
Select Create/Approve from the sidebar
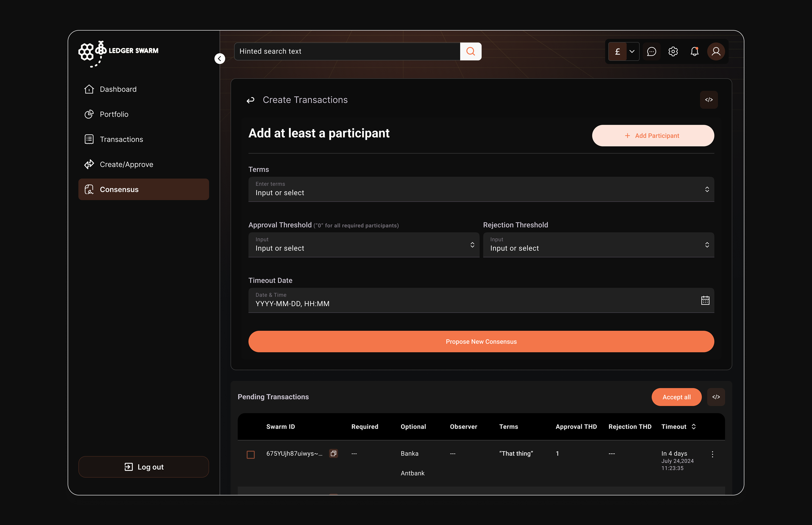coord(126,164)
